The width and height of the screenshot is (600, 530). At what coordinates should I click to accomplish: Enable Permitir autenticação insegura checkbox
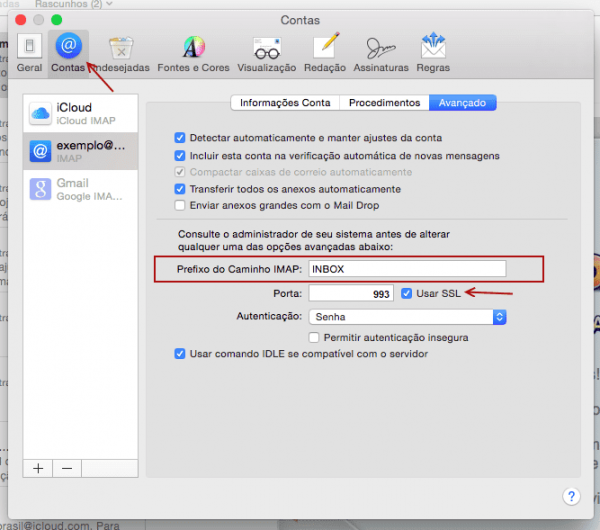pyautogui.click(x=314, y=338)
